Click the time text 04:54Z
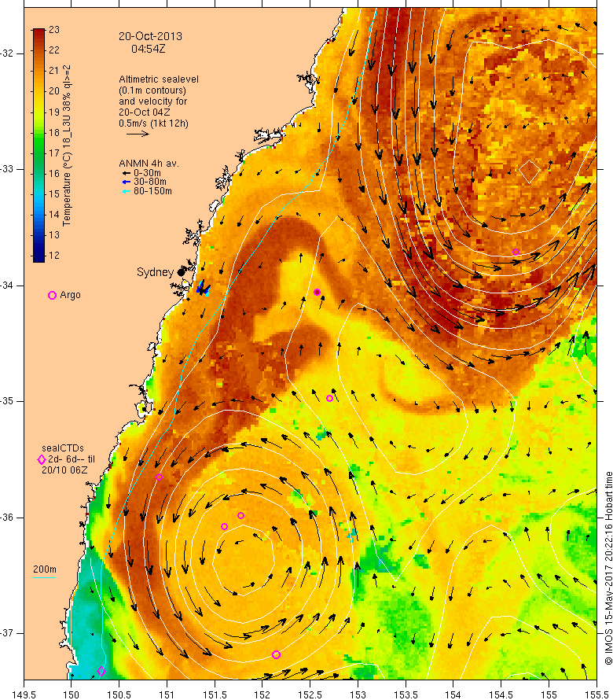Viewport: 613px width, 700px height. [x=148, y=49]
